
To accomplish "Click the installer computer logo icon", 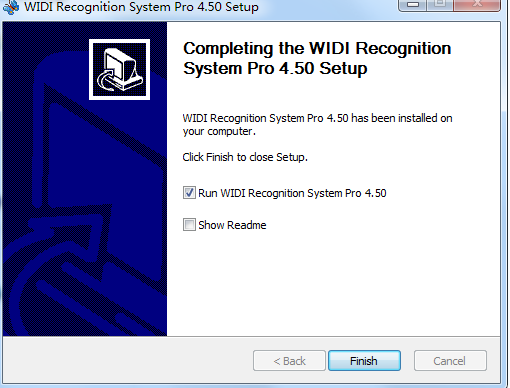I will [x=119, y=69].
